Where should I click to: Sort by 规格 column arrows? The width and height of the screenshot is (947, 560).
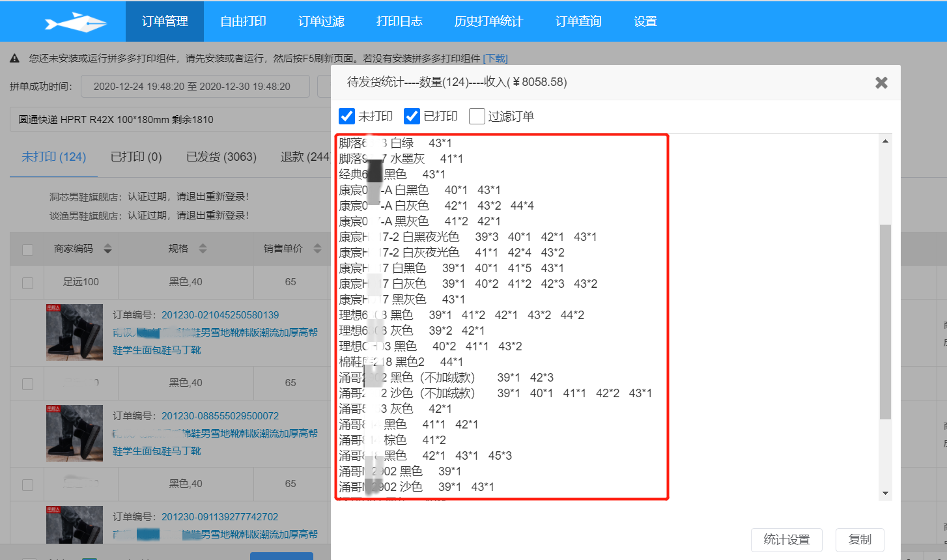pyautogui.click(x=203, y=249)
